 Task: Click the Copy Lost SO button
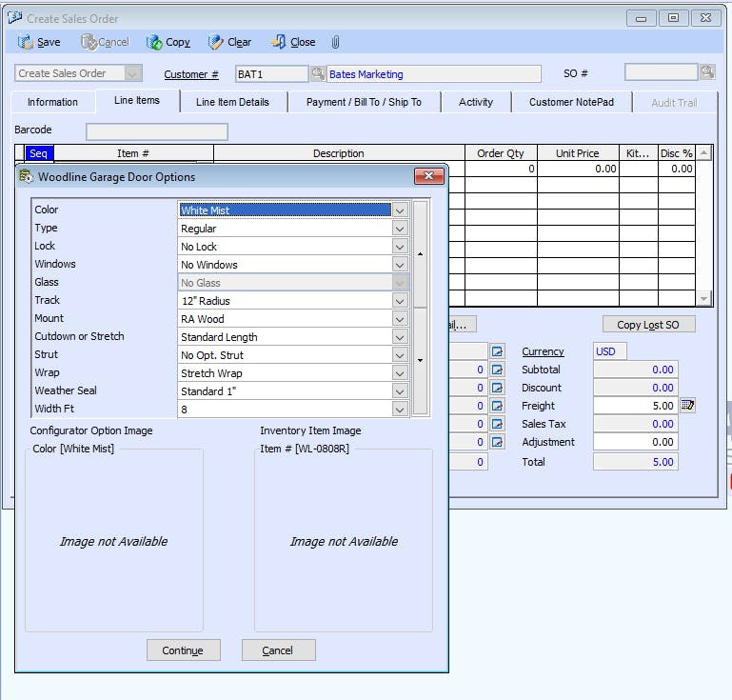(647, 325)
